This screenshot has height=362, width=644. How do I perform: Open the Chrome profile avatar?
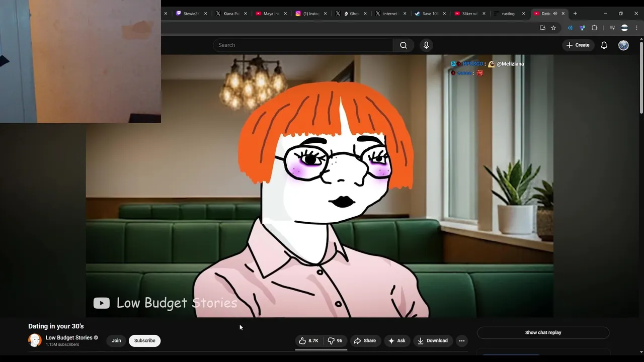[x=624, y=28]
